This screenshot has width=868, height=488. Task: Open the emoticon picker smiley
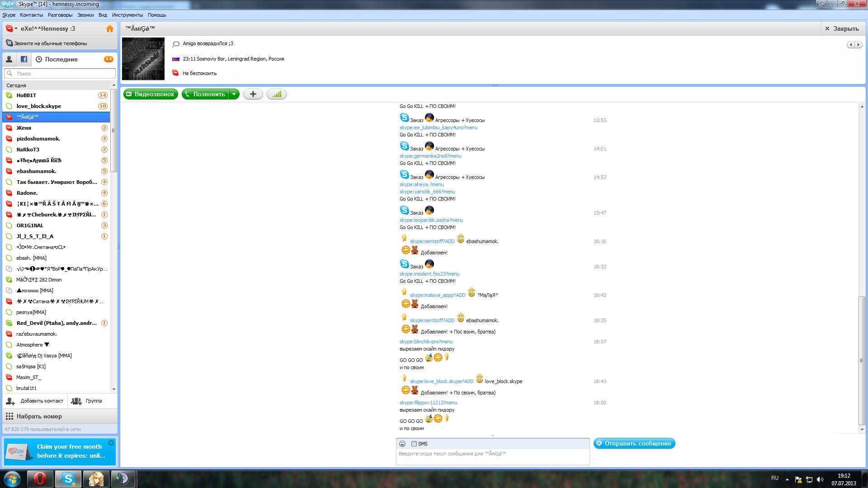tap(402, 444)
